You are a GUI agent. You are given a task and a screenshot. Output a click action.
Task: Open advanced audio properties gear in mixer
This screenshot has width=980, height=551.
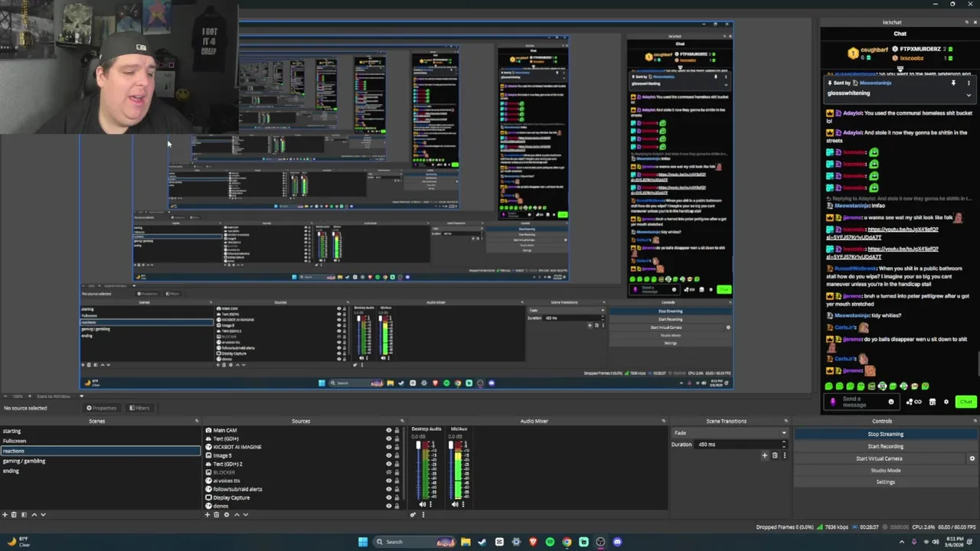click(413, 514)
